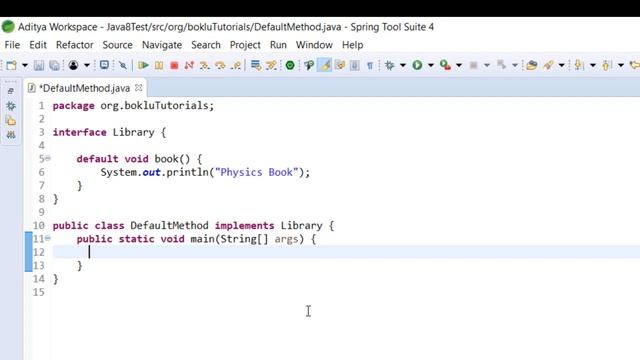
Task: Open the Refactor menu
Action: (75, 45)
